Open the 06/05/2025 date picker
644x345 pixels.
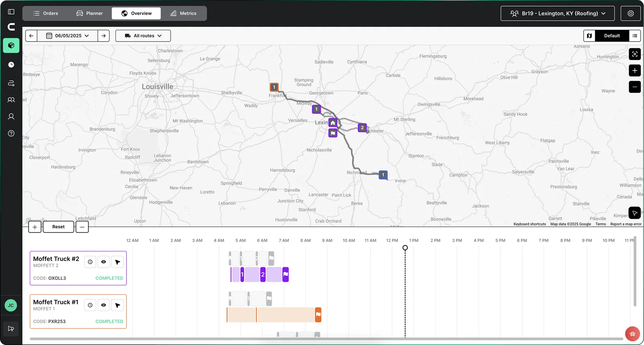coord(68,36)
